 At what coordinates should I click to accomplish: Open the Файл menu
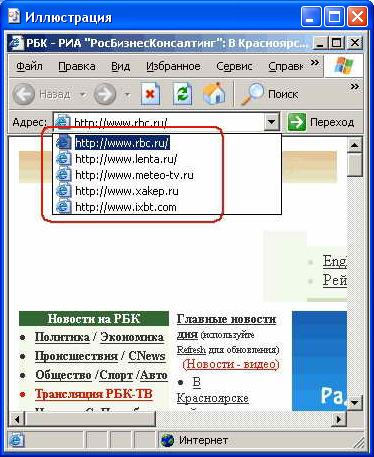click(x=29, y=66)
